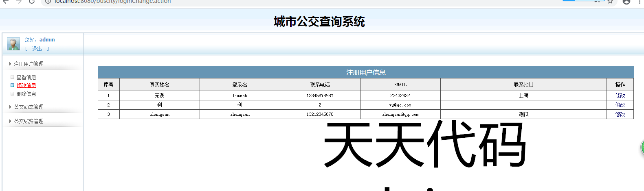Expand the 公交线路管理 menu section
Image resolution: width=644 pixels, height=191 pixels.
pos(29,121)
